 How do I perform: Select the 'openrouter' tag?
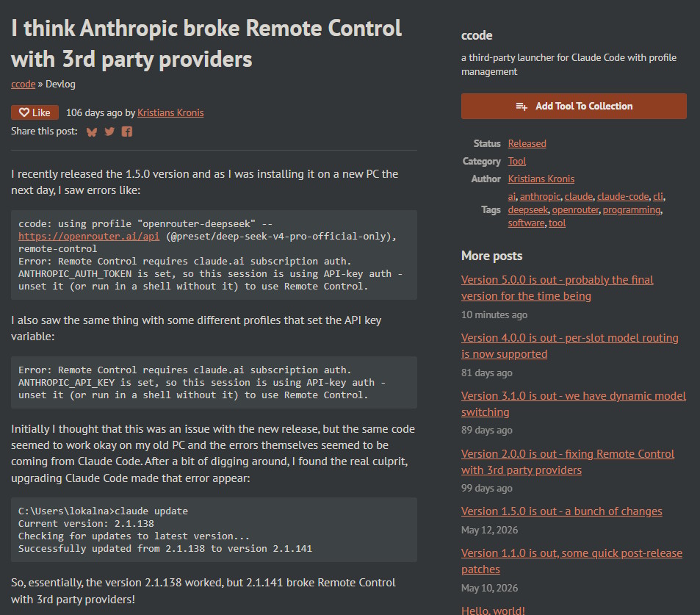tap(575, 210)
